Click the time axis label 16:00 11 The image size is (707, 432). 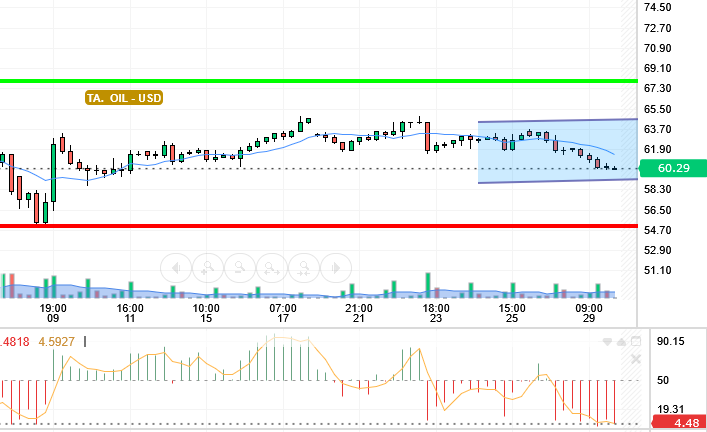point(130,313)
